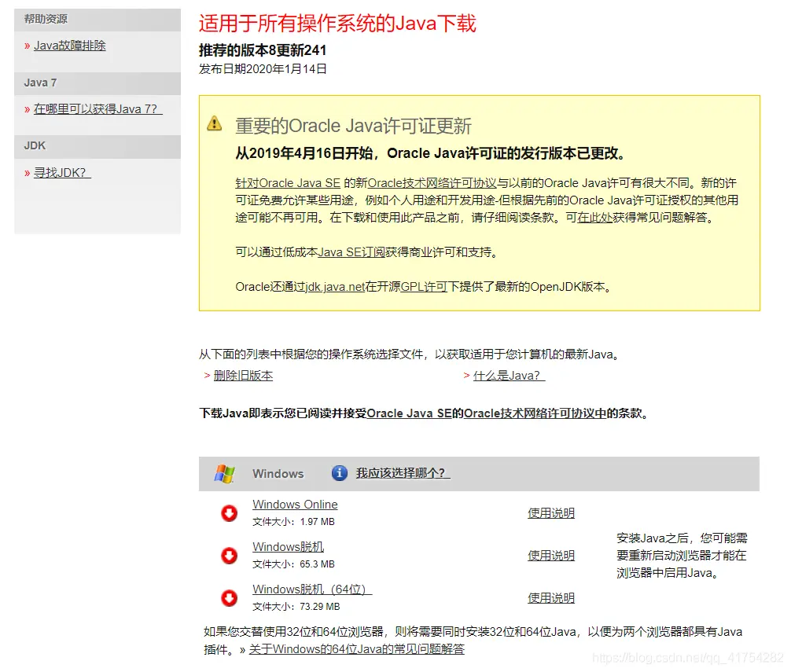Screen dimensions: 791x672
Task: Click the Windows section header label
Action: click(x=278, y=474)
